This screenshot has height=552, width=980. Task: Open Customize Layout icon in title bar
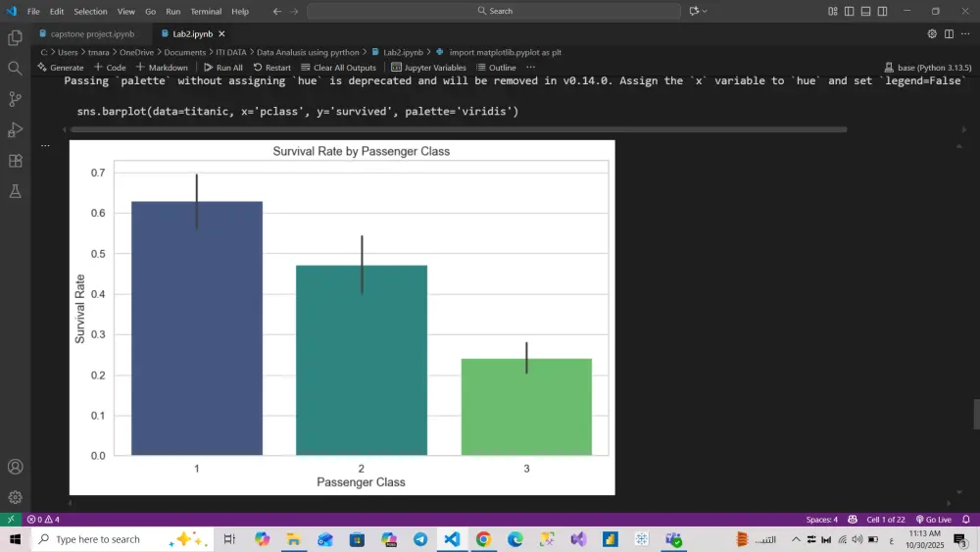[x=832, y=11]
